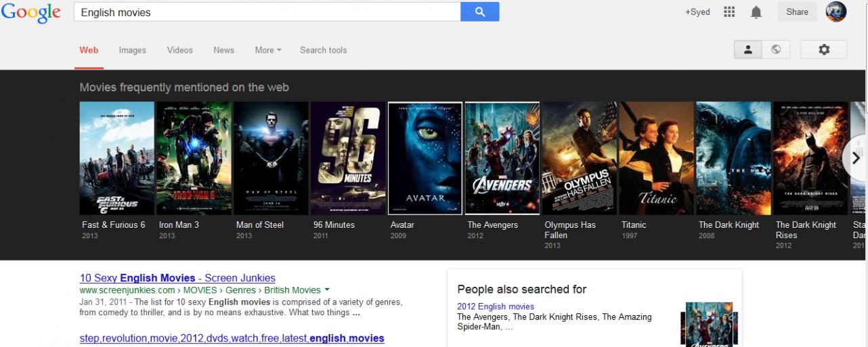Switch to the Videos tab

179,50
